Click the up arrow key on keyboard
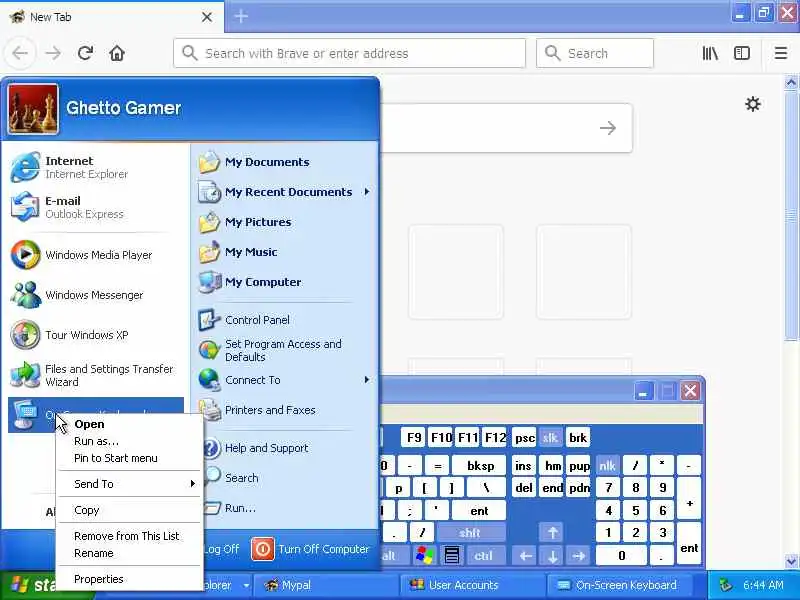 (x=552, y=533)
